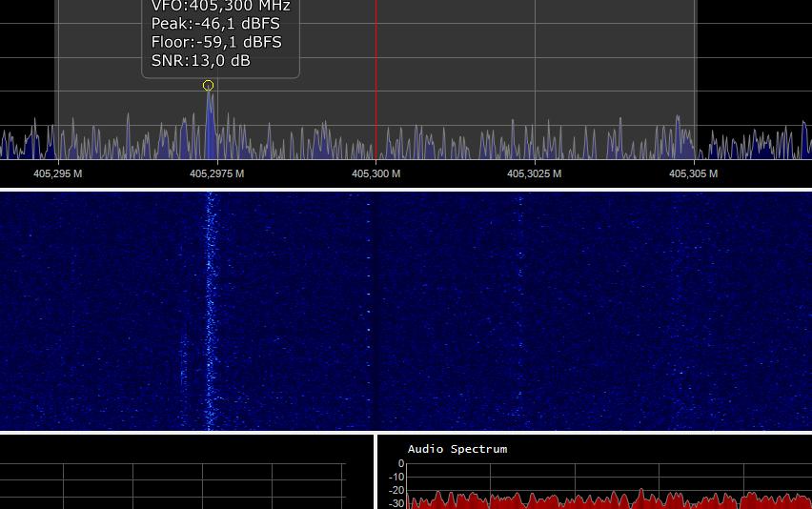Click the 405,305 M frequency label

693,173
